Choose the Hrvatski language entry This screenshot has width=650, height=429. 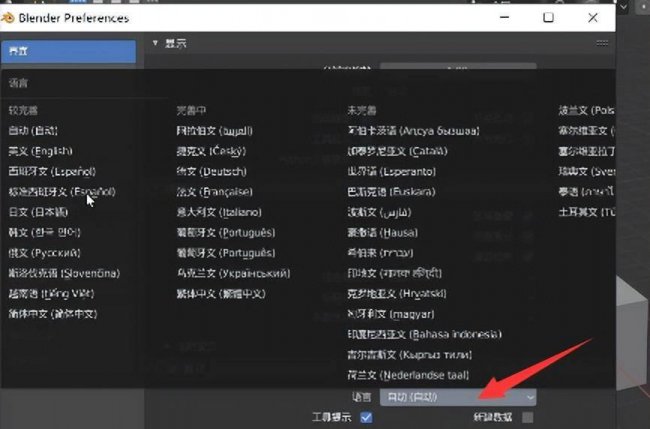pyautogui.click(x=397, y=293)
